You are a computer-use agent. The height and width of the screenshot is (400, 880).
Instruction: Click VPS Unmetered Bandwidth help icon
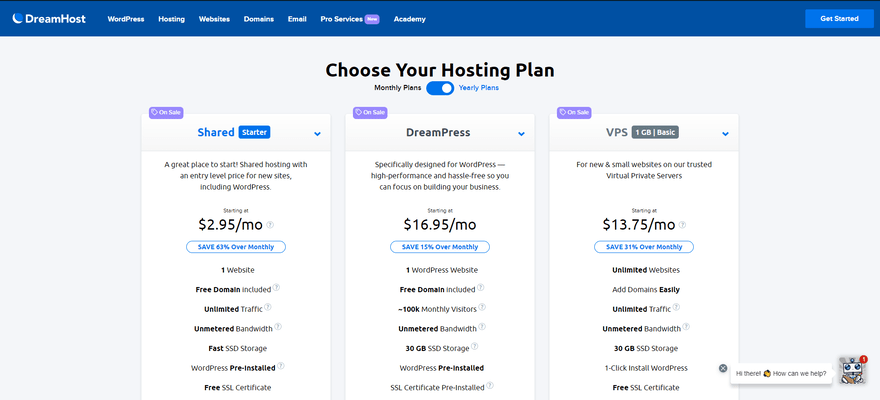[x=686, y=327]
